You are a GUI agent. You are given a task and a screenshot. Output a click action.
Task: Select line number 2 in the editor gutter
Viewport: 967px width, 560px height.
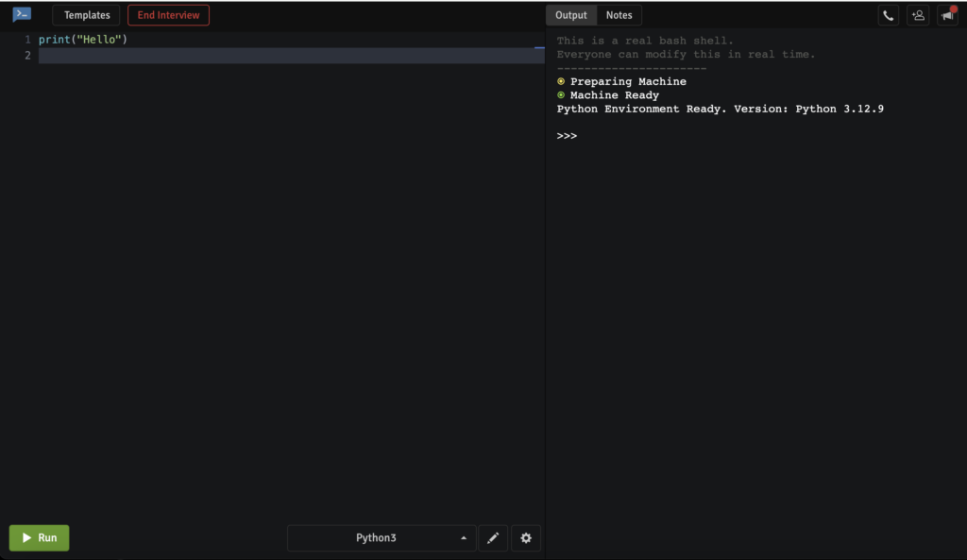(27, 55)
